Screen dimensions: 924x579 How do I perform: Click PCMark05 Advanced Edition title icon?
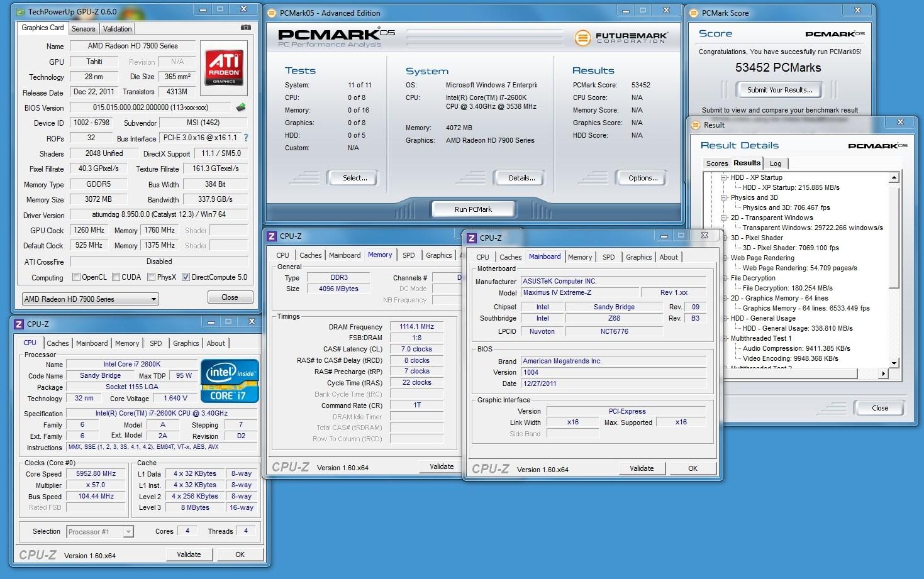271,13
